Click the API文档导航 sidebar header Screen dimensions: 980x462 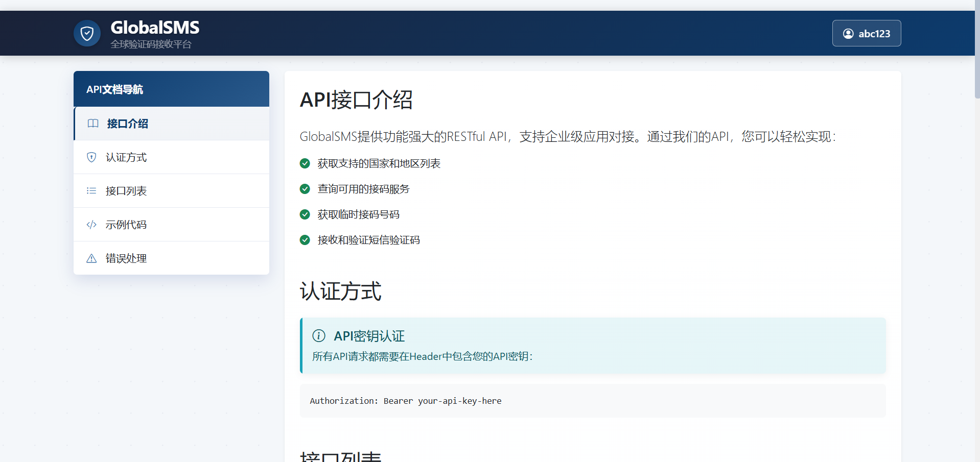[x=172, y=89]
